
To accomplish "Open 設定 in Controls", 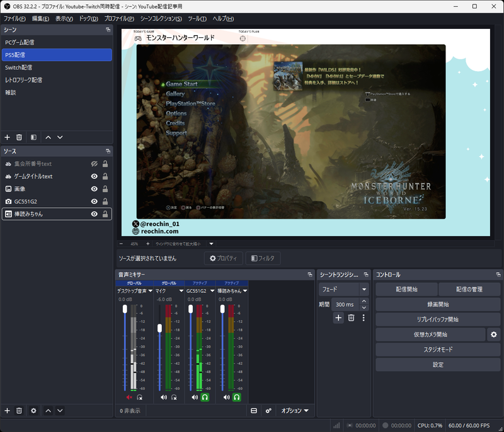I will coord(438,365).
